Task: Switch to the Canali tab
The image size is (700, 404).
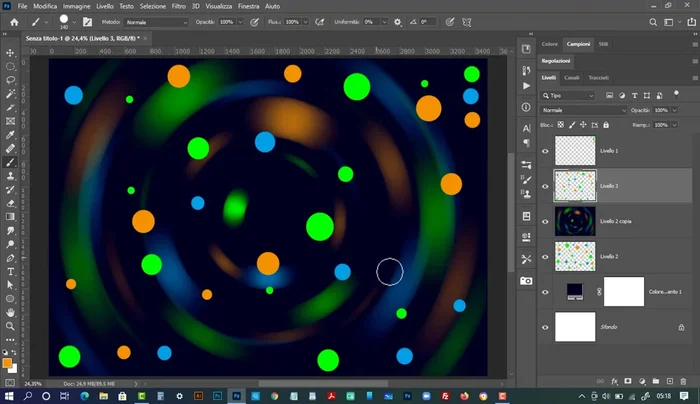Action: [572, 77]
